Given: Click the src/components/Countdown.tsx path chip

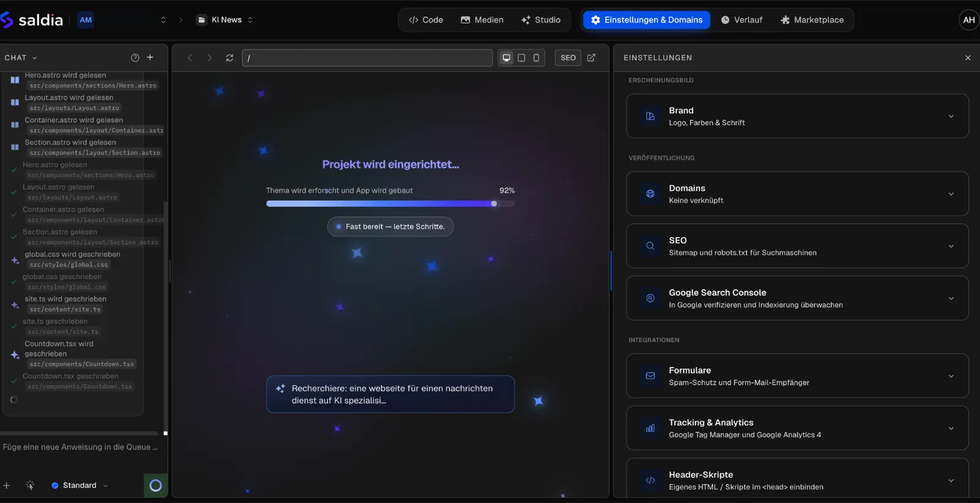Looking at the screenshot, I should pos(81,364).
